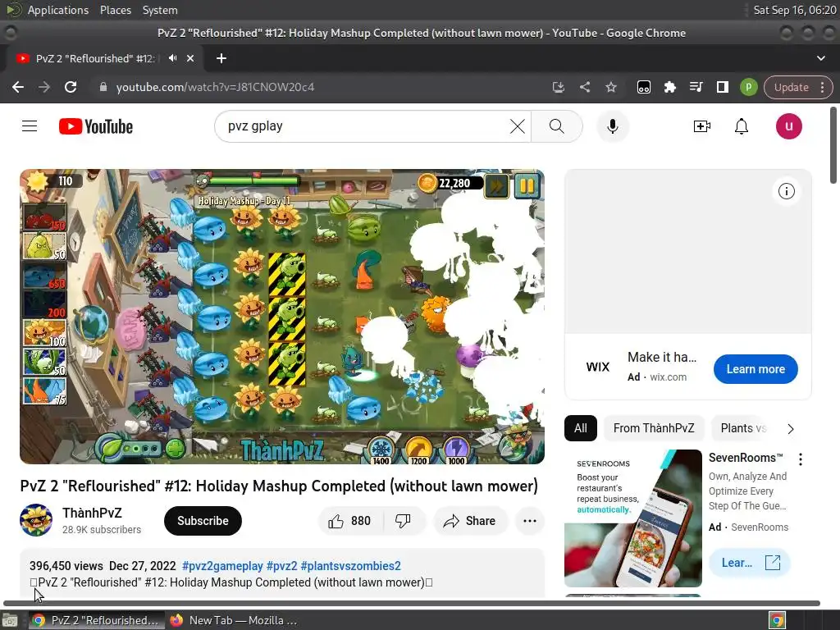Select the Plants vs chip
This screenshot has height=630, width=840.
[743, 428]
